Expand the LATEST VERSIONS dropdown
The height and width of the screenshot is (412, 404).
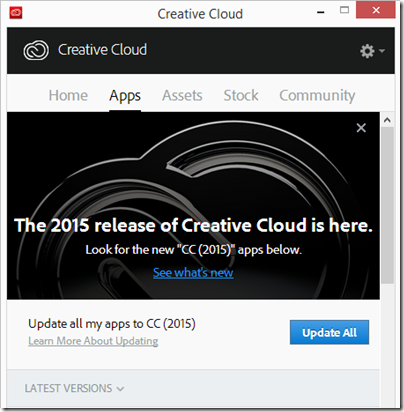(74, 388)
